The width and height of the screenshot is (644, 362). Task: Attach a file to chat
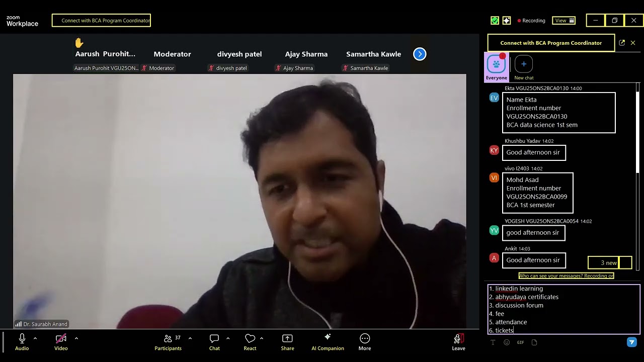(x=534, y=342)
